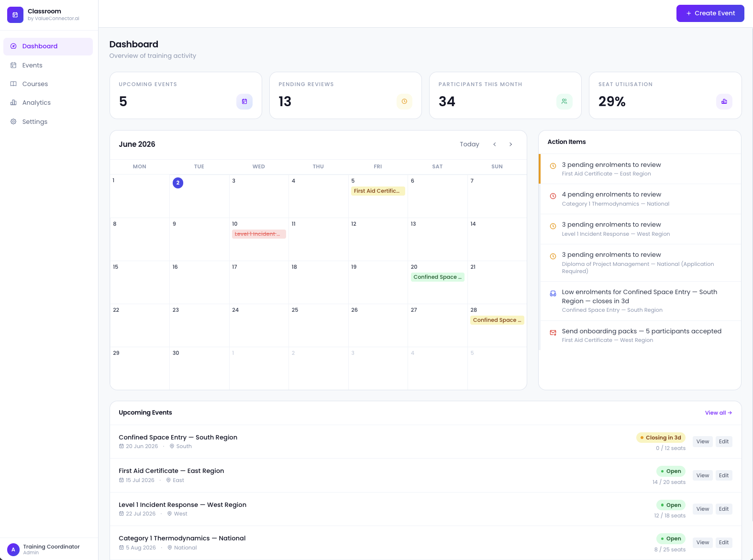Open the Events sidebar item
753x560 pixels.
pos(48,65)
